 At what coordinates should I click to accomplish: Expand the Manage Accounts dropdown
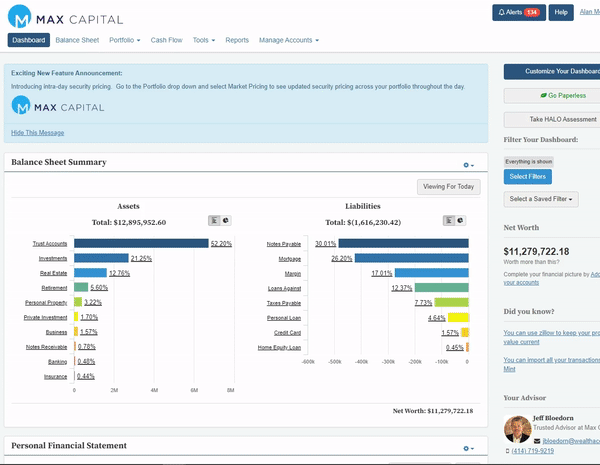pyautogui.click(x=289, y=40)
